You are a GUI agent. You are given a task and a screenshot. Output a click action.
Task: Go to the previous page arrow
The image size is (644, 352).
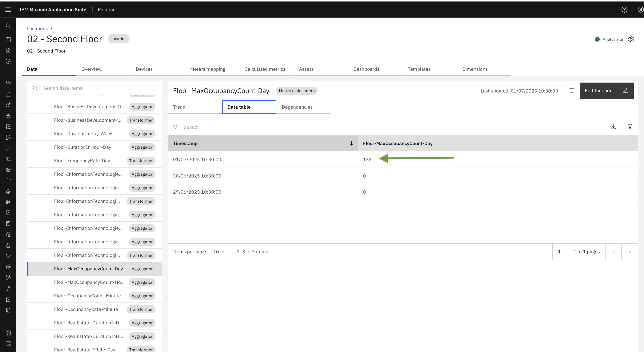point(613,252)
